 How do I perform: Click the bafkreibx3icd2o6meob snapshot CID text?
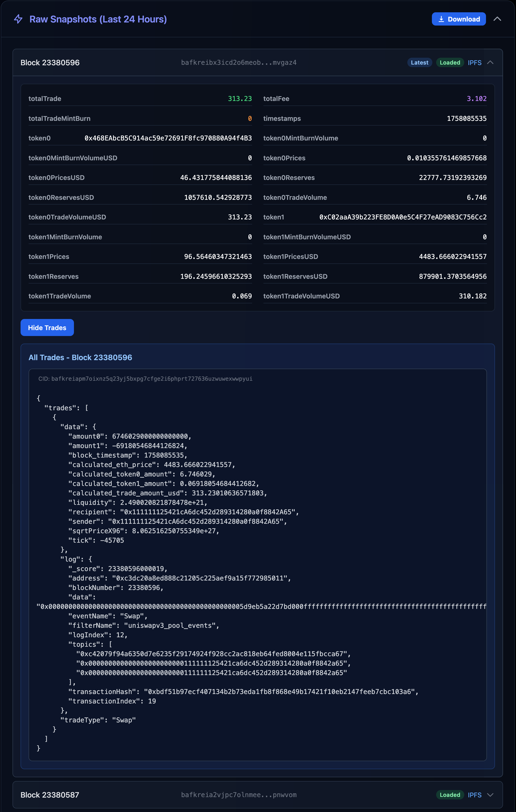click(x=239, y=62)
